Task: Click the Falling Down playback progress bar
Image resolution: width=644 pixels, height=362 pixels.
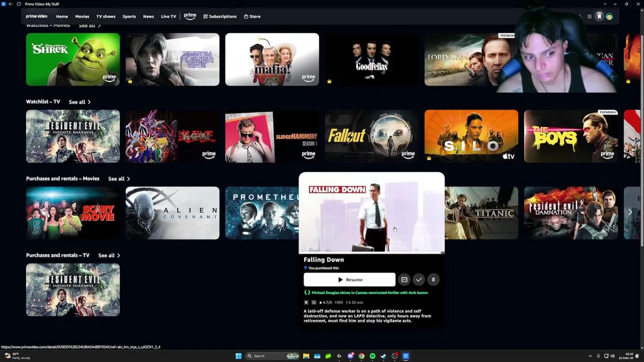Action: [372, 252]
